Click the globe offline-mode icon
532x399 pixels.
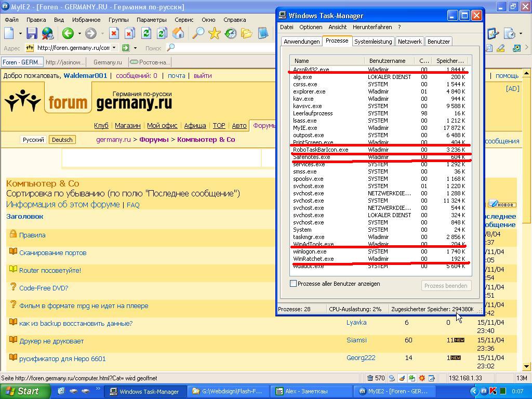pyautogui.click(x=48, y=33)
